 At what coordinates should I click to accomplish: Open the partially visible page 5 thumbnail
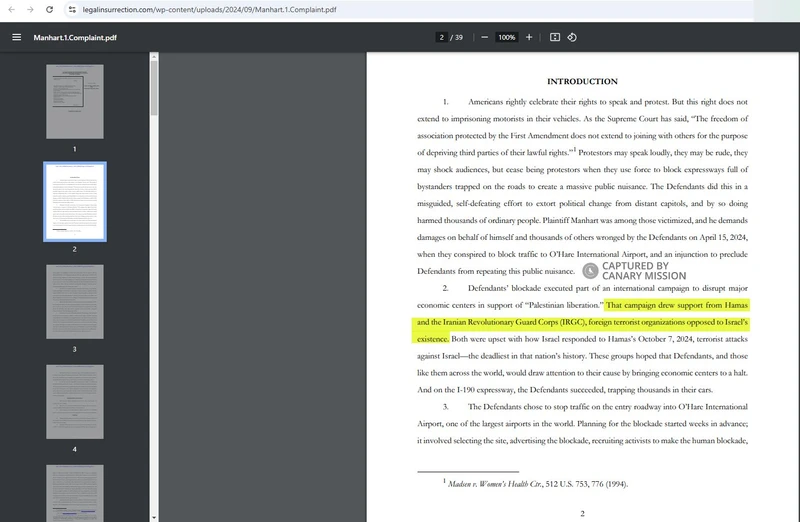point(74,492)
